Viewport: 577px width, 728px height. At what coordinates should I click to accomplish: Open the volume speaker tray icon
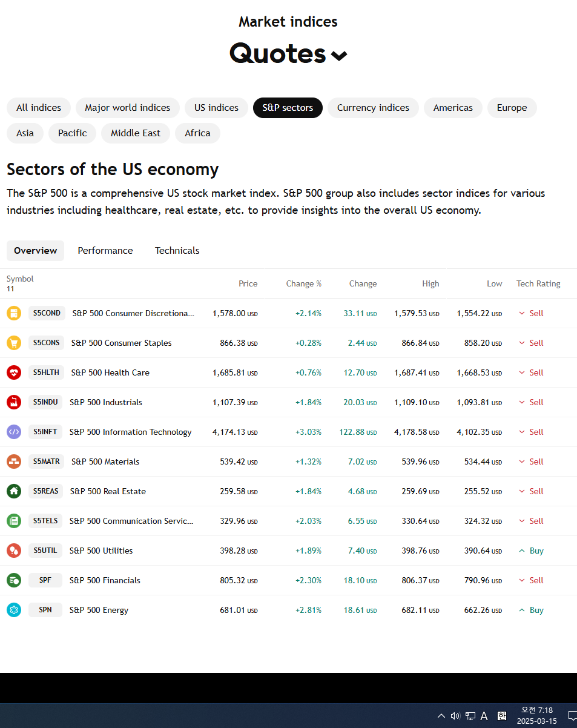(455, 716)
